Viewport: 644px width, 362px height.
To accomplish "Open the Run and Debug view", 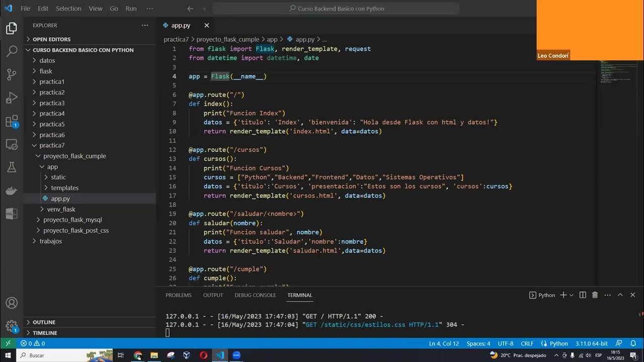I will (12, 98).
